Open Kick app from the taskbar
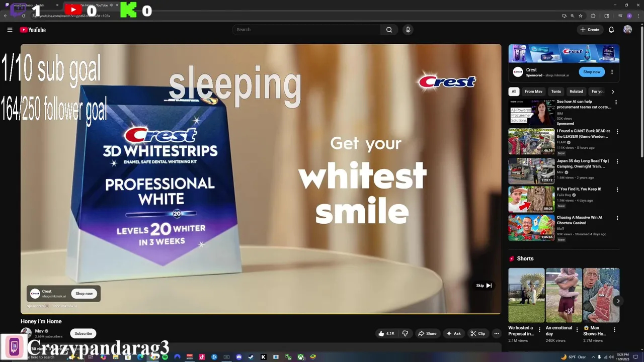 [x=264, y=357]
